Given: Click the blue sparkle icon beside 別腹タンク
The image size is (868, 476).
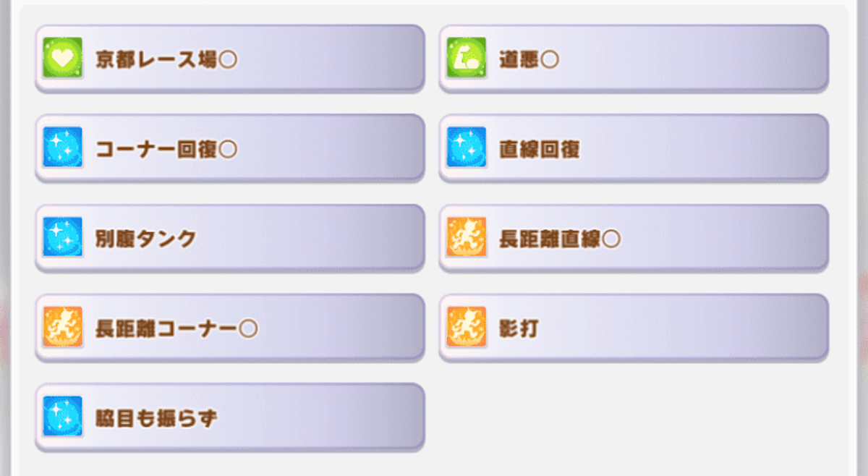Looking at the screenshot, I should (x=62, y=237).
